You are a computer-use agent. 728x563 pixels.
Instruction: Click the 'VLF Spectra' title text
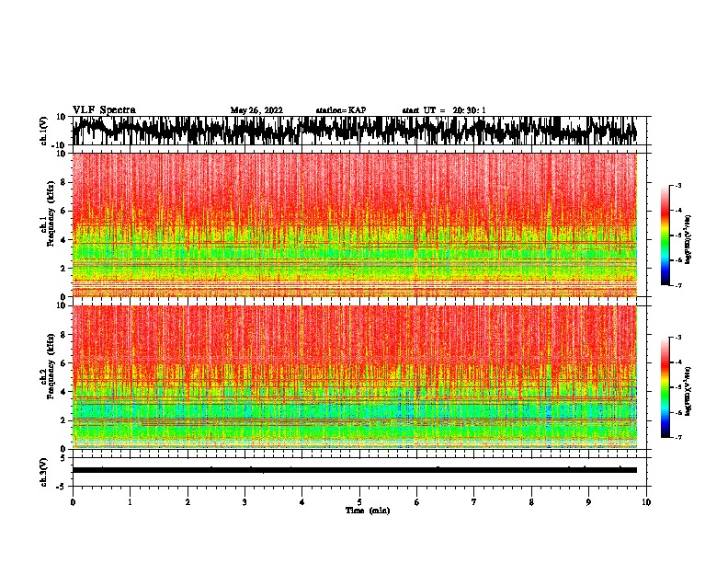coord(104,110)
